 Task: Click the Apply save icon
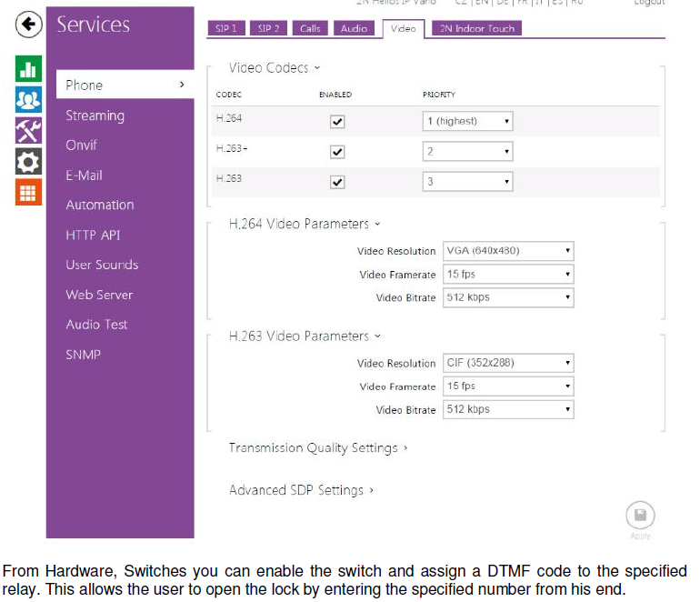pyautogui.click(x=640, y=516)
